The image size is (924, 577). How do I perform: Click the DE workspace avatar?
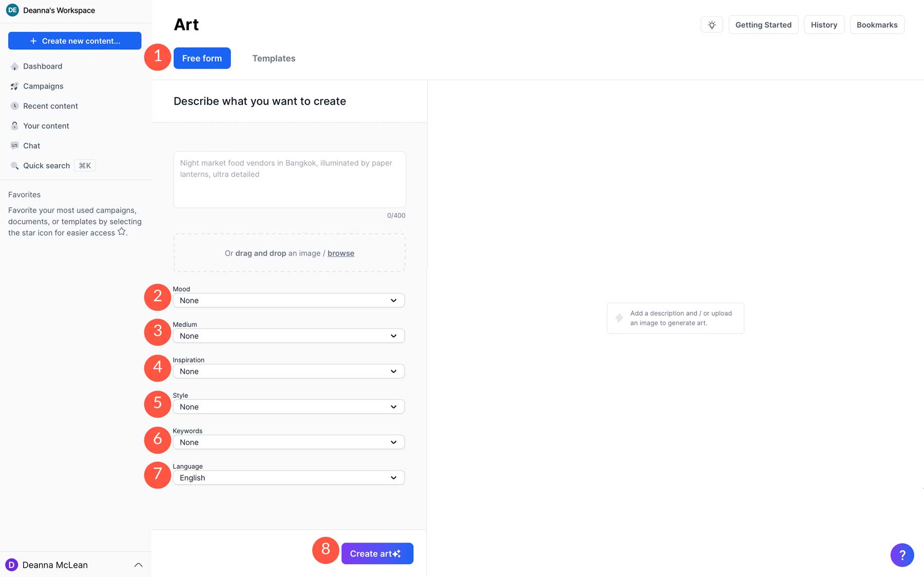click(x=12, y=10)
